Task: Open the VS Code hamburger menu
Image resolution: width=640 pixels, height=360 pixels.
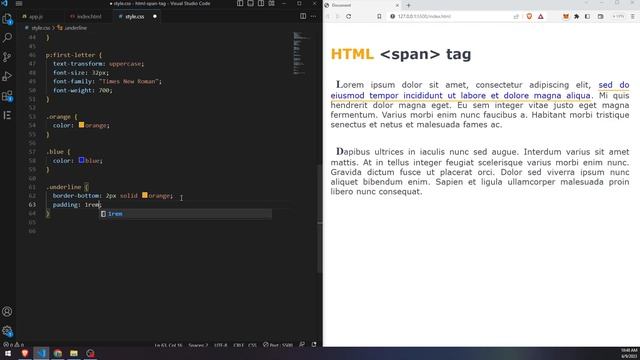Action: tap(19, 3)
